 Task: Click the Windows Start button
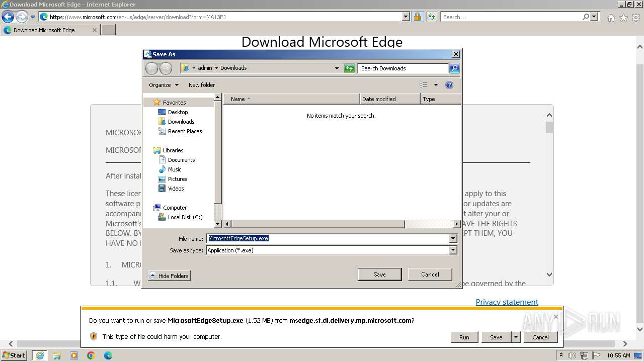click(x=14, y=355)
